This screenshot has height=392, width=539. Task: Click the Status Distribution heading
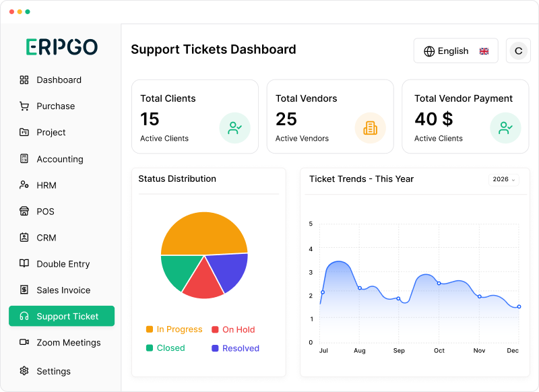[177, 178]
